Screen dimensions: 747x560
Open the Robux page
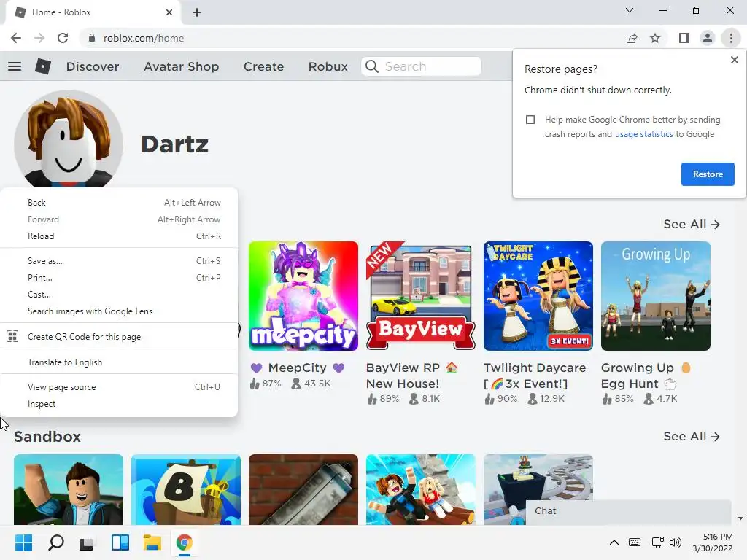328,66
